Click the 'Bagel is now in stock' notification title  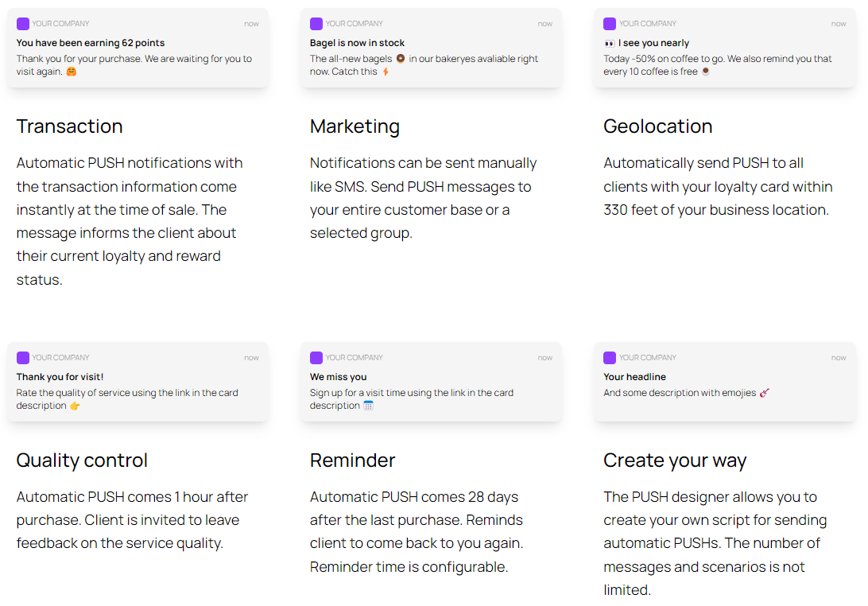pyautogui.click(x=357, y=43)
